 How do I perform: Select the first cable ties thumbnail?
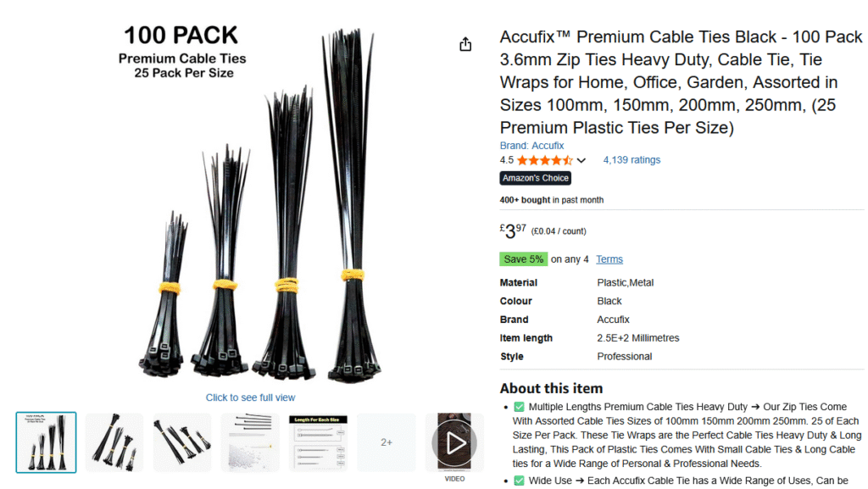click(x=46, y=442)
